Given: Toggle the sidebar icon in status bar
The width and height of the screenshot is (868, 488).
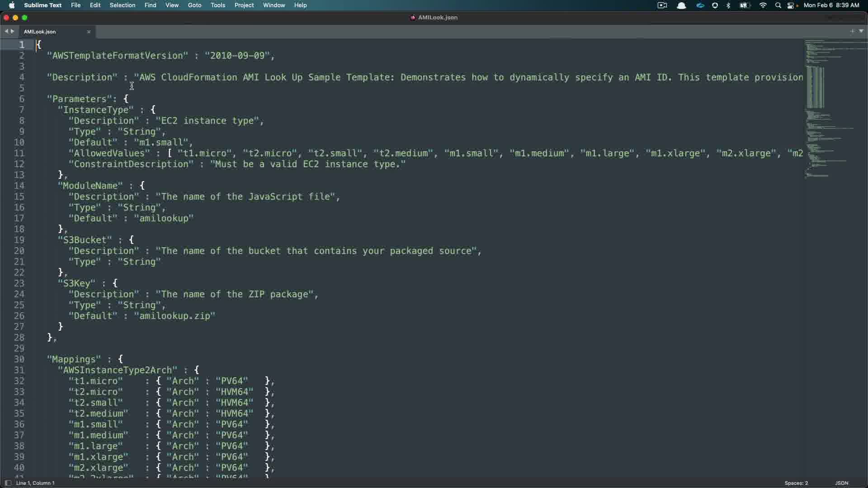Looking at the screenshot, I should tap(8, 483).
